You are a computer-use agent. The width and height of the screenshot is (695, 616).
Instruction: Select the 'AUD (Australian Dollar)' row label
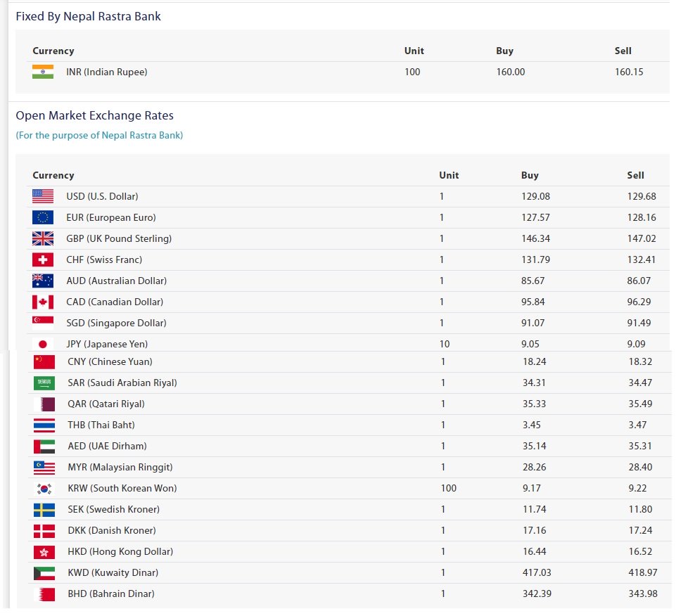click(x=116, y=281)
